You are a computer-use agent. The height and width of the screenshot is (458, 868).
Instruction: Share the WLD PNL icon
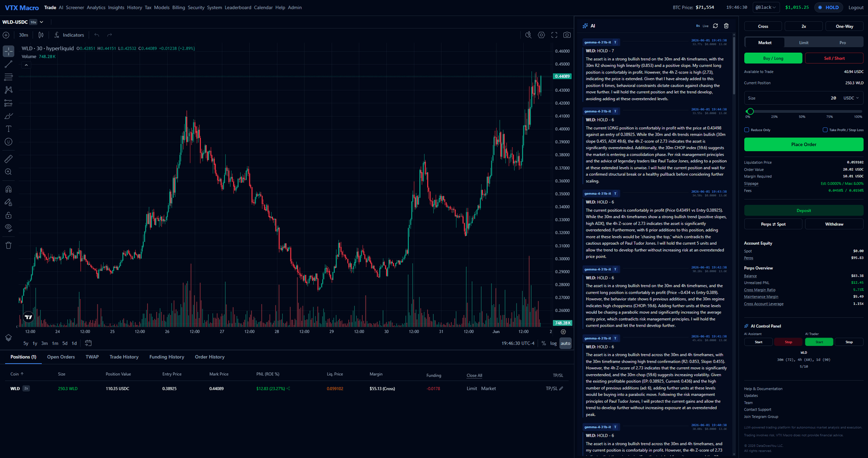coord(288,389)
